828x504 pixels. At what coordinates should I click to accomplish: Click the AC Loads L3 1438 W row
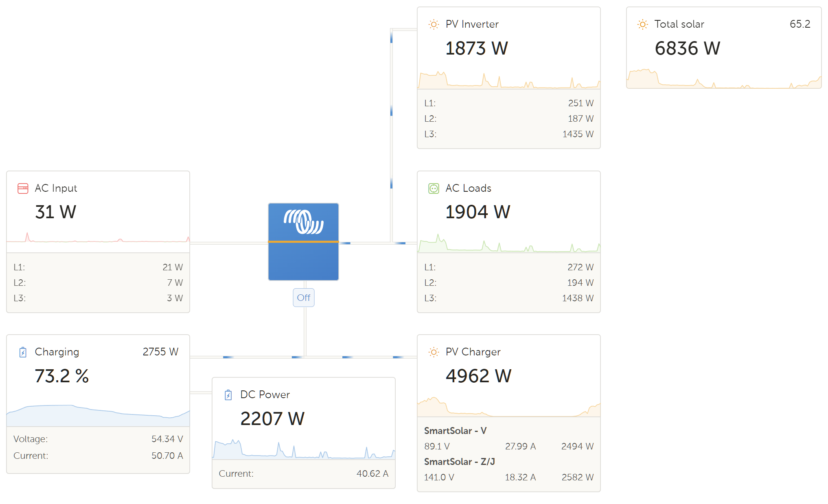coord(508,298)
